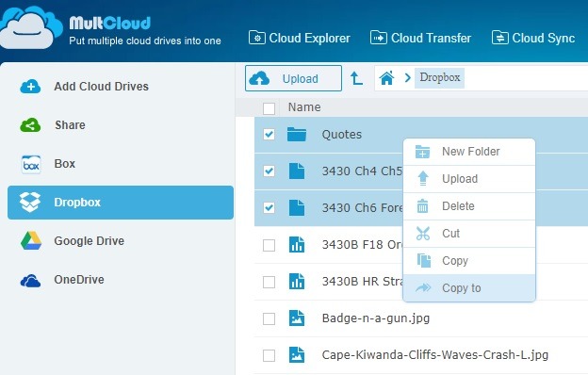This screenshot has height=375, width=588.
Task: Click the Name column header
Action: (304, 107)
